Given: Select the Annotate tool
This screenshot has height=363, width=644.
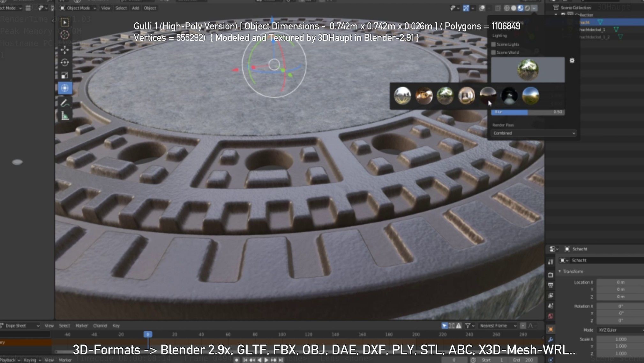Looking at the screenshot, I should [x=65, y=103].
